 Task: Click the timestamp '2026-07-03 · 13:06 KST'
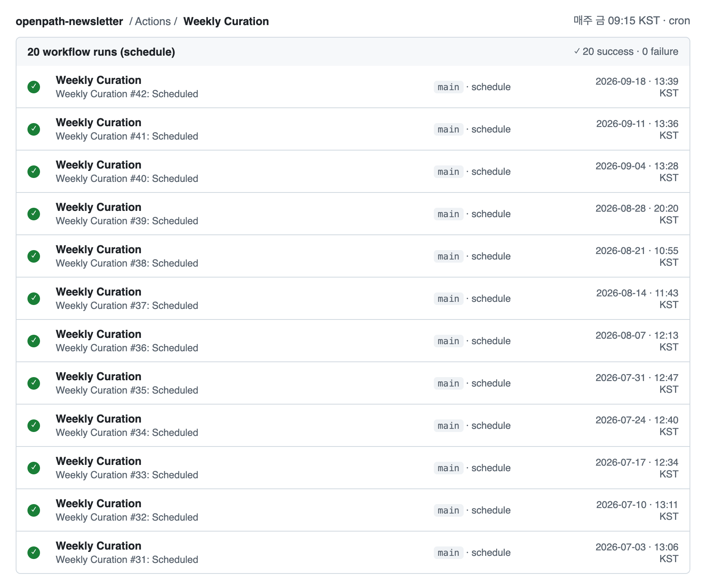[x=637, y=553]
